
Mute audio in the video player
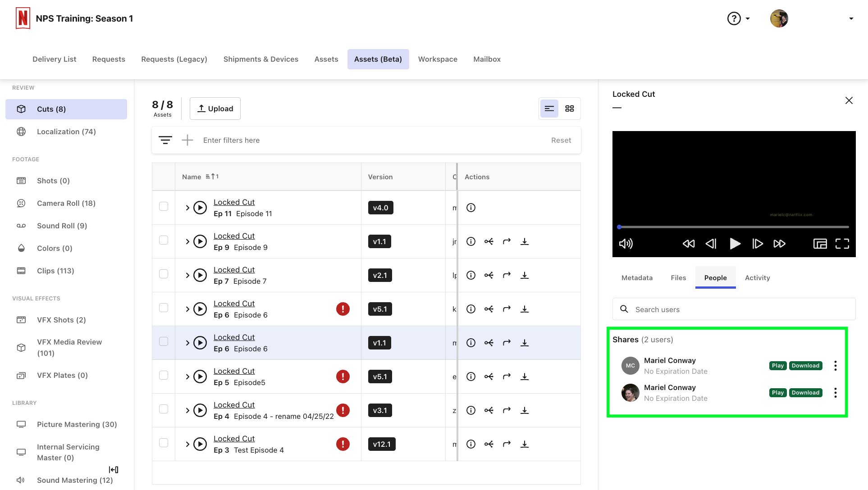(x=626, y=244)
